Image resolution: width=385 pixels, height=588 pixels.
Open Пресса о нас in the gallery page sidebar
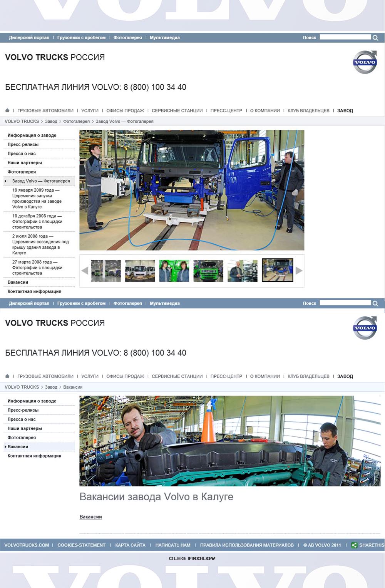tap(22, 154)
